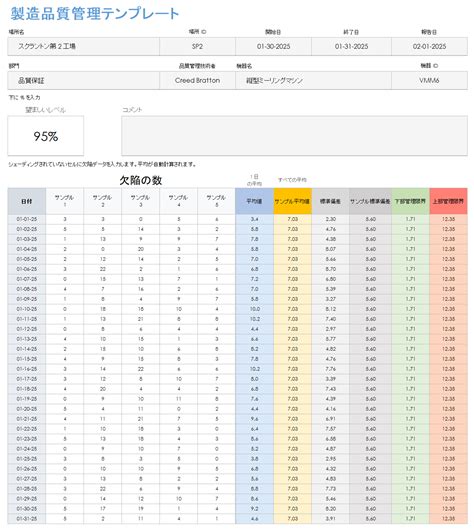Select the date cell 01-11-25
Viewport: 474px width, 530px height.
[27, 319]
